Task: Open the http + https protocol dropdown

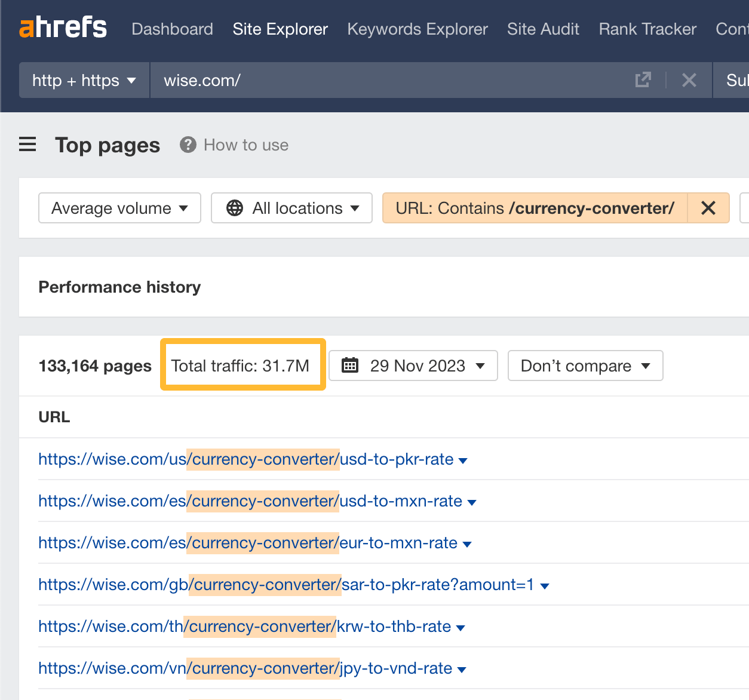Action: (84, 79)
